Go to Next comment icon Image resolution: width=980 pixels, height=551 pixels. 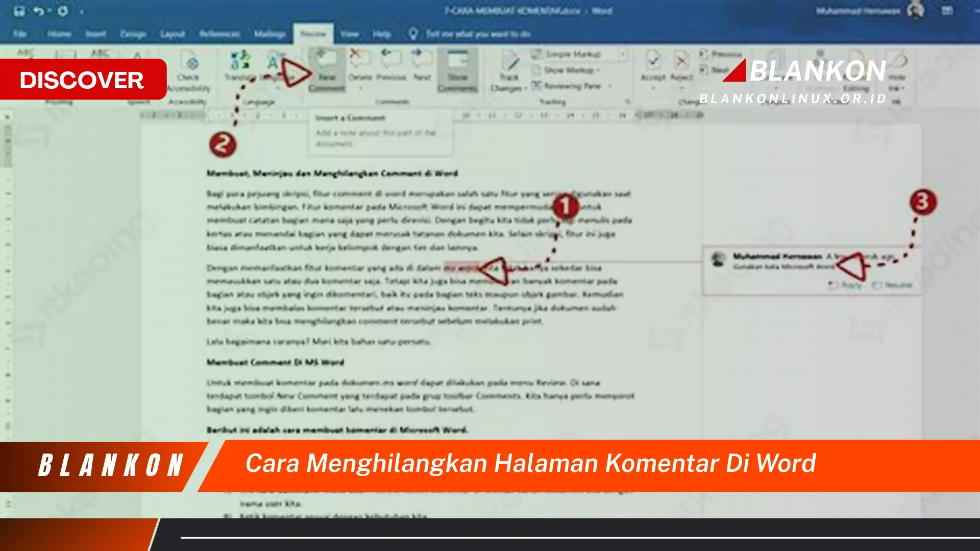coord(422,58)
